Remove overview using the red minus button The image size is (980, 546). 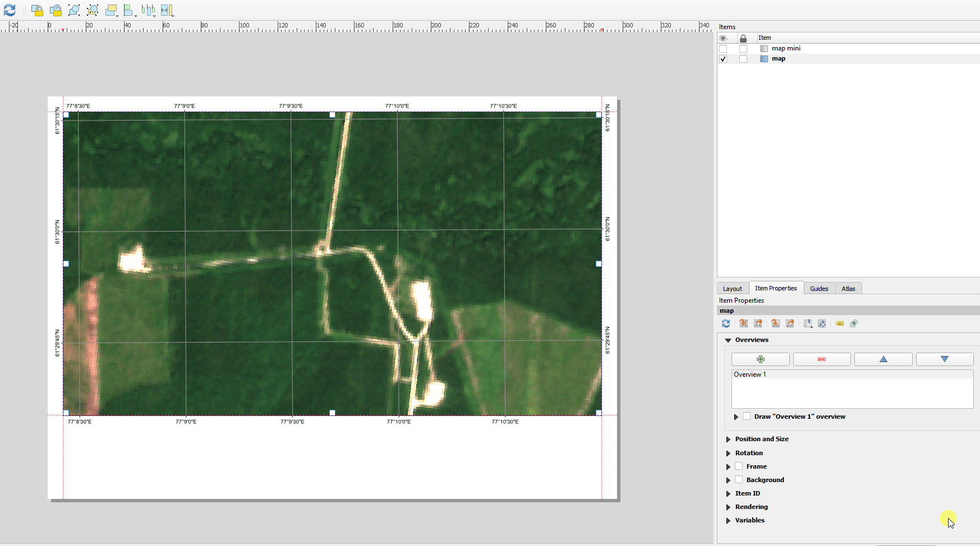pyautogui.click(x=821, y=359)
